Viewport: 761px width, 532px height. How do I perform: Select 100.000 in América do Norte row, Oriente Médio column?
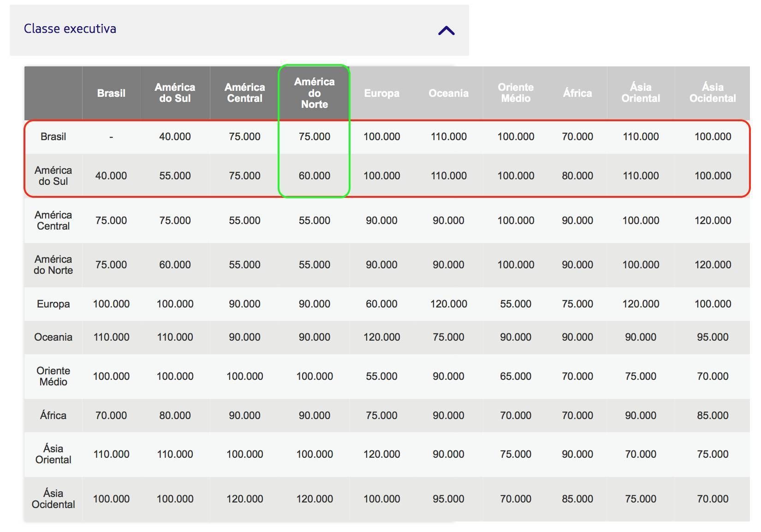pyautogui.click(x=516, y=265)
